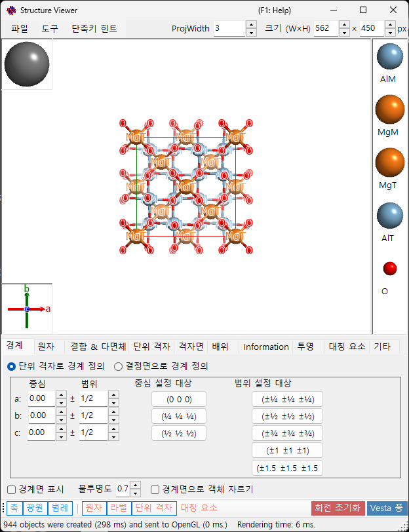The height and width of the screenshot is (532, 409).
Task: Select the MgM orange atom sphere
Action: click(389, 109)
